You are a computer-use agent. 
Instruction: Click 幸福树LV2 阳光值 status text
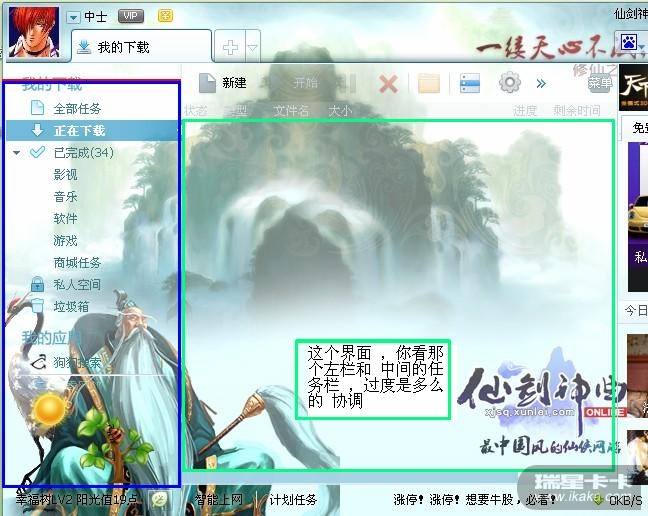point(76,499)
